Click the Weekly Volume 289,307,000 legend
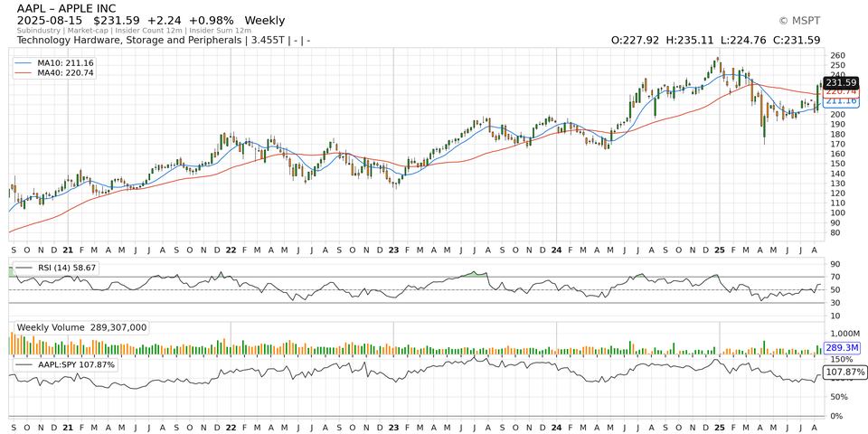The width and height of the screenshot is (868, 434). pyautogui.click(x=81, y=327)
